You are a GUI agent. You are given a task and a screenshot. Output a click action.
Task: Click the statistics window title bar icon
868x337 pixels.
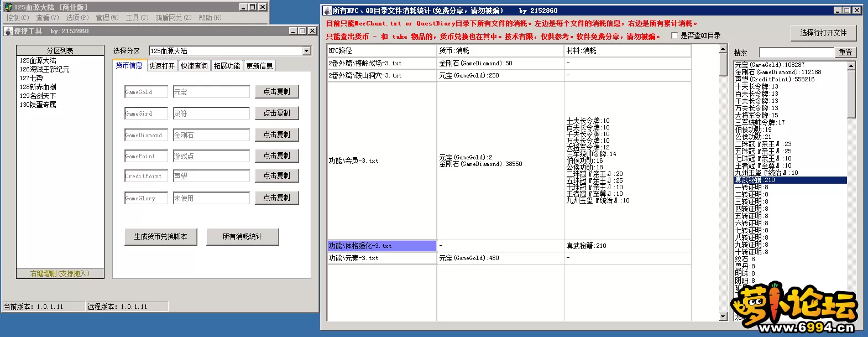pos(327,11)
